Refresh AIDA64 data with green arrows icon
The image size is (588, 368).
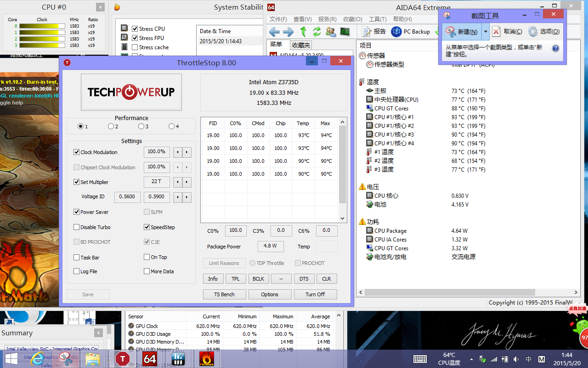click(317, 32)
